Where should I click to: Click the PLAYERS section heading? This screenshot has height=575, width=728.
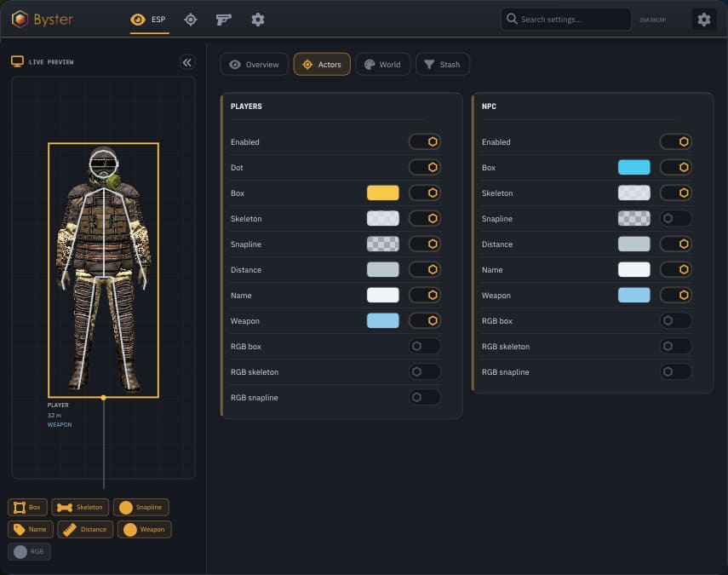click(x=246, y=106)
